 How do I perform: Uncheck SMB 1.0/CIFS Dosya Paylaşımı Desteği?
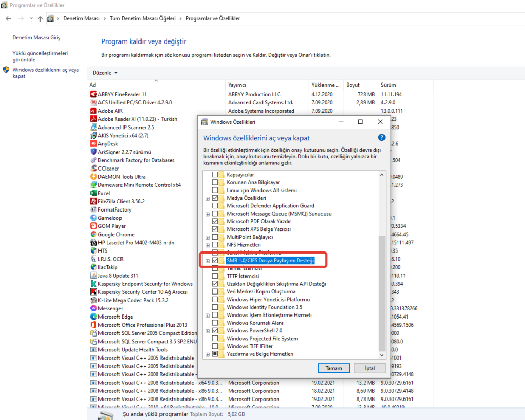point(216,260)
